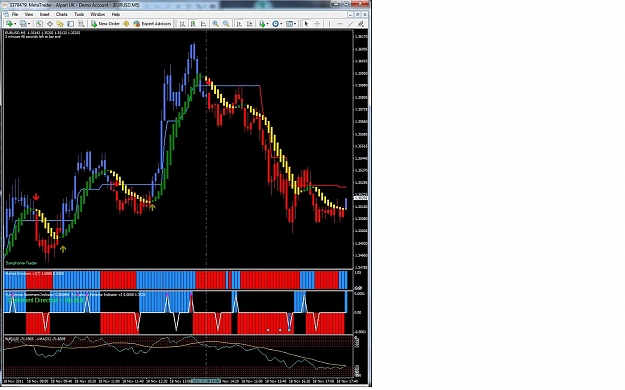
Task: Open the Strategy Tester icon
Action: [x=81, y=24]
